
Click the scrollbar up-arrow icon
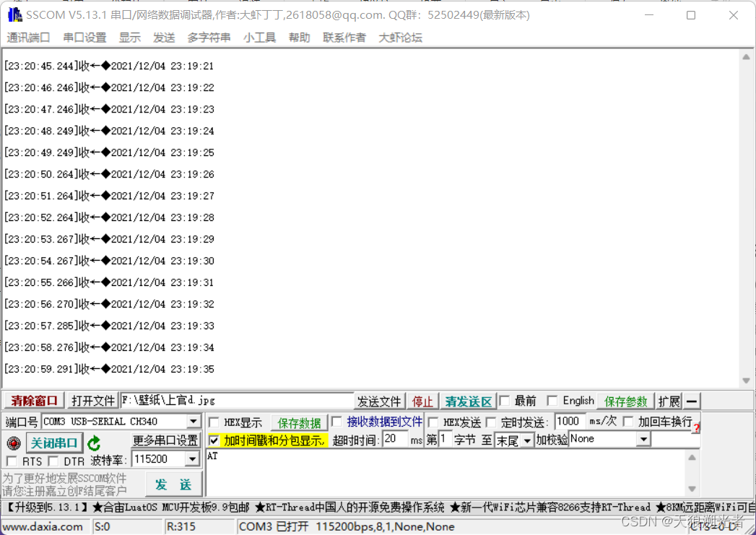click(x=747, y=58)
